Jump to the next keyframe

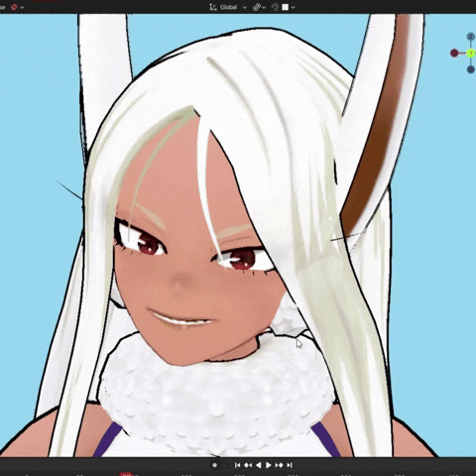pyautogui.click(x=280, y=465)
